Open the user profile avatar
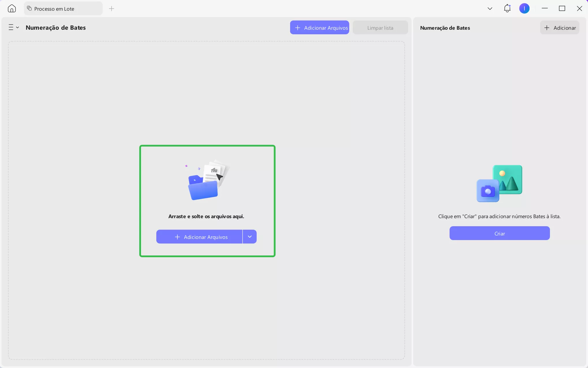The height and width of the screenshot is (368, 588). (x=524, y=8)
